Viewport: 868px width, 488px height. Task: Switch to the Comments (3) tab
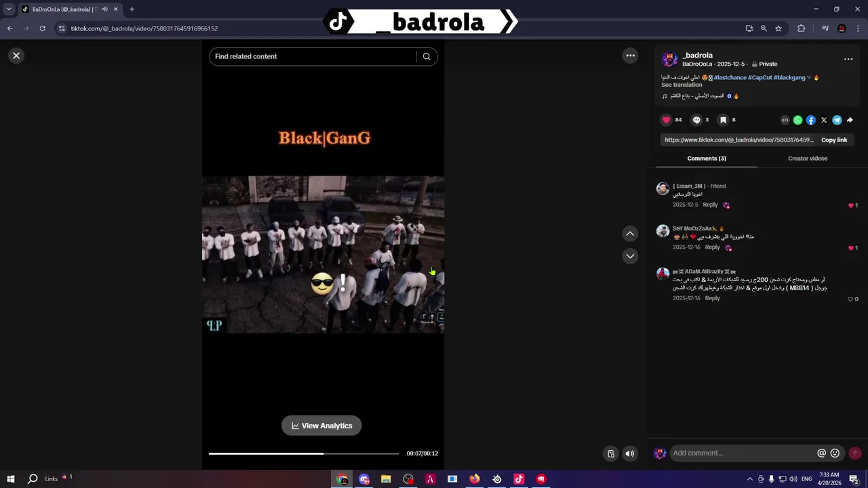[x=707, y=159]
